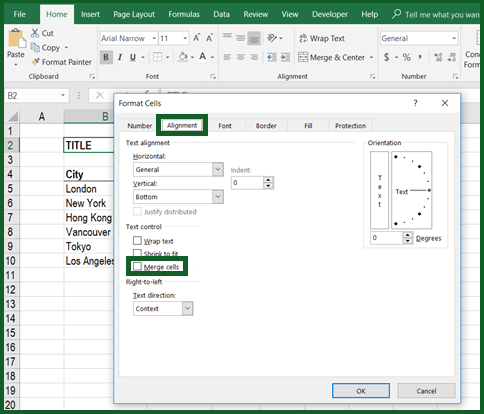Center text horizontally in ribbon

(x=241, y=57)
